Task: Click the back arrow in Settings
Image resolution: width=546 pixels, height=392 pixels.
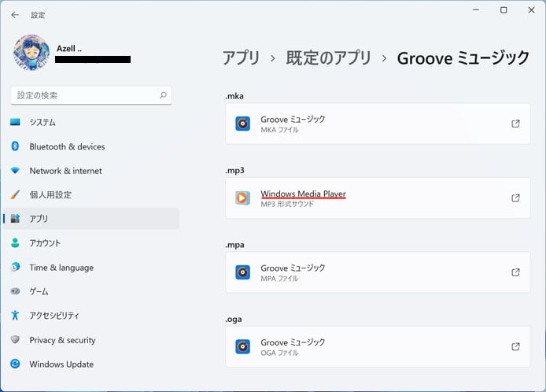Action: 15,15
